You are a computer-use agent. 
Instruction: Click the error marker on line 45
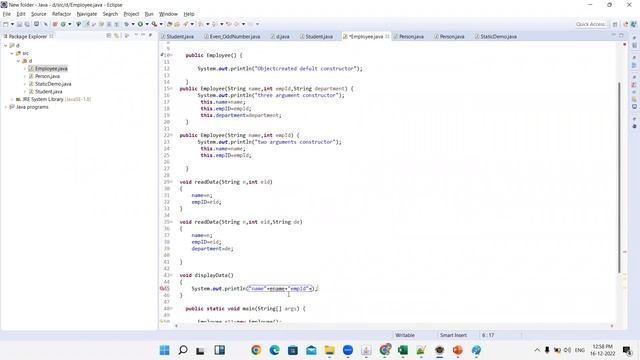point(162,289)
